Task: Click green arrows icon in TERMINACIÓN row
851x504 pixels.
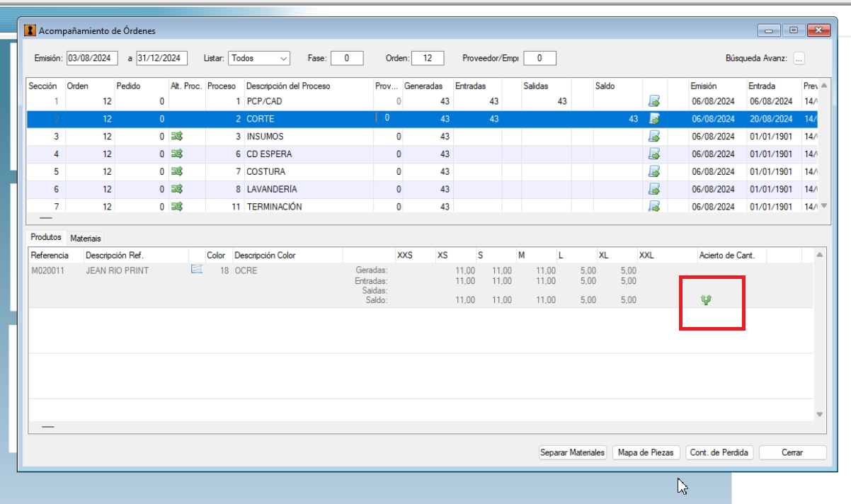Action: pos(177,206)
